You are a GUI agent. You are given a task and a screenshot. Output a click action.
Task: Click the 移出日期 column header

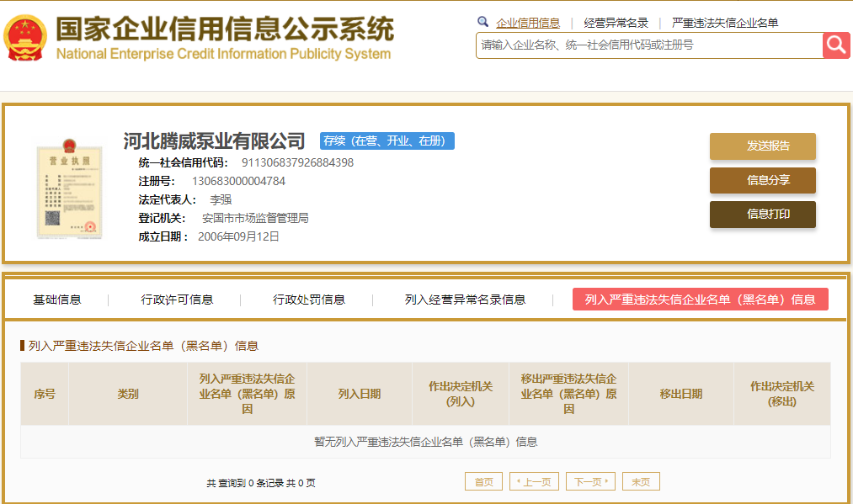pyautogui.click(x=681, y=394)
